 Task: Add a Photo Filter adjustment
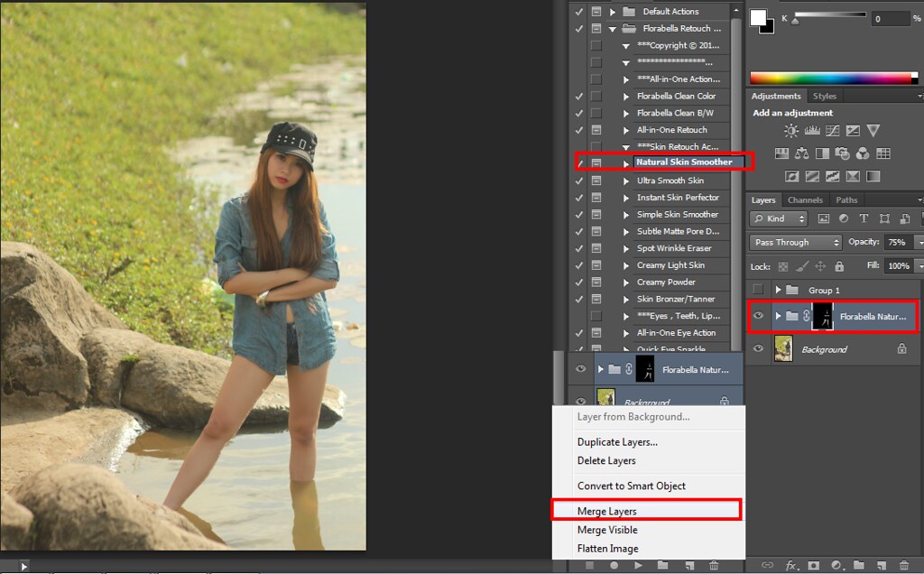click(843, 153)
